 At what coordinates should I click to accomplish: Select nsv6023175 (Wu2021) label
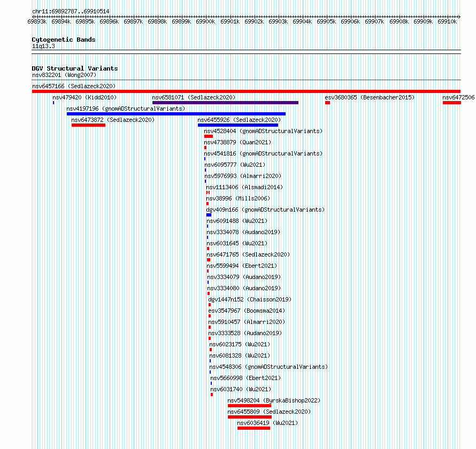coord(240,344)
